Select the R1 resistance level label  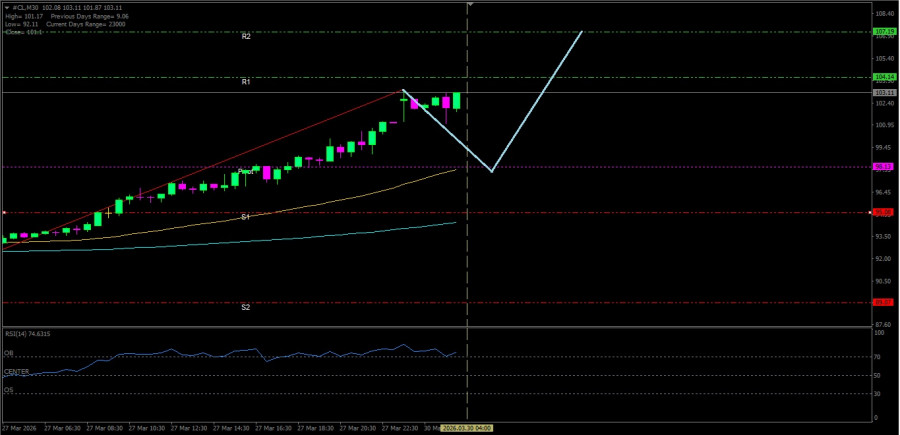coord(246,81)
